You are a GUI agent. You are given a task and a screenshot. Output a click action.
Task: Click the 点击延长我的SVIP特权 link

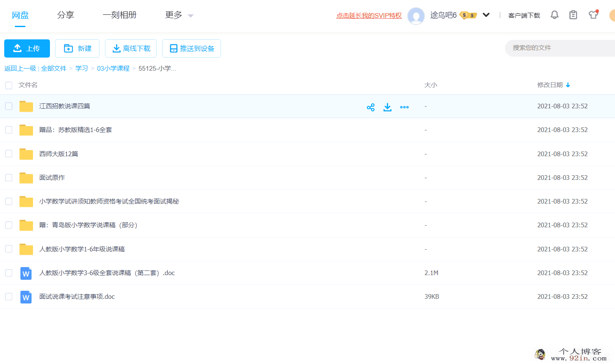(369, 16)
